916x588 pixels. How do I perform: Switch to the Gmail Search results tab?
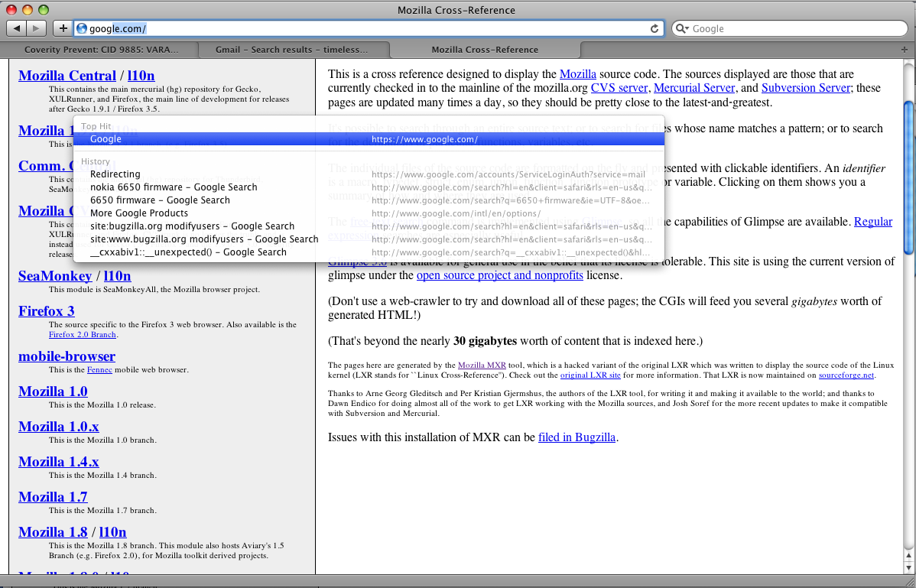[x=292, y=50]
